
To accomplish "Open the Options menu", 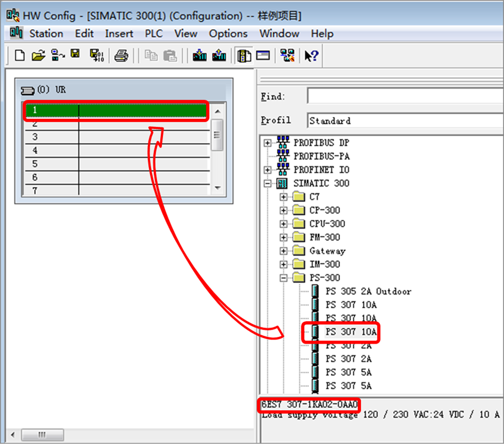I will 228,34.
